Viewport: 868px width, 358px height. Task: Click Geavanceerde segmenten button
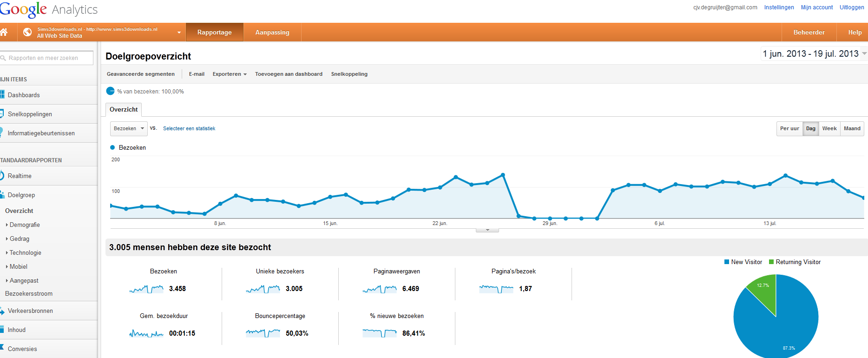tap(141, 74)
